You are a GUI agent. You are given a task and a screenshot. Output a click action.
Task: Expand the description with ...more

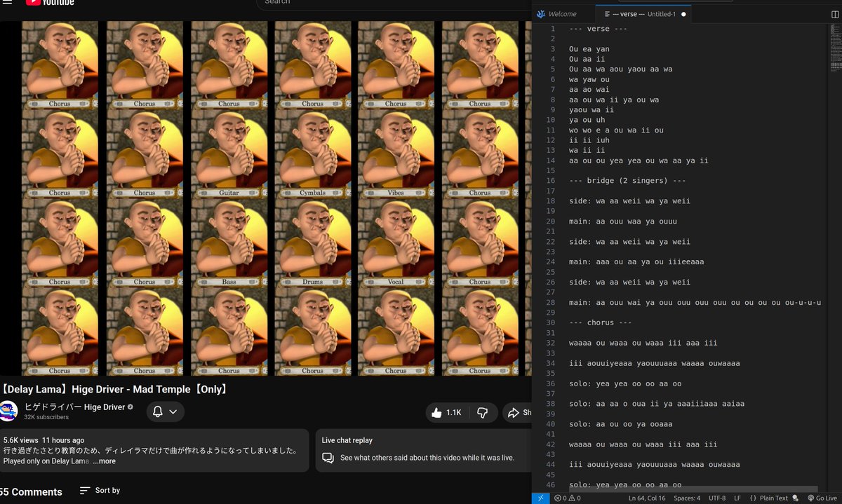(x=104, y=461)
